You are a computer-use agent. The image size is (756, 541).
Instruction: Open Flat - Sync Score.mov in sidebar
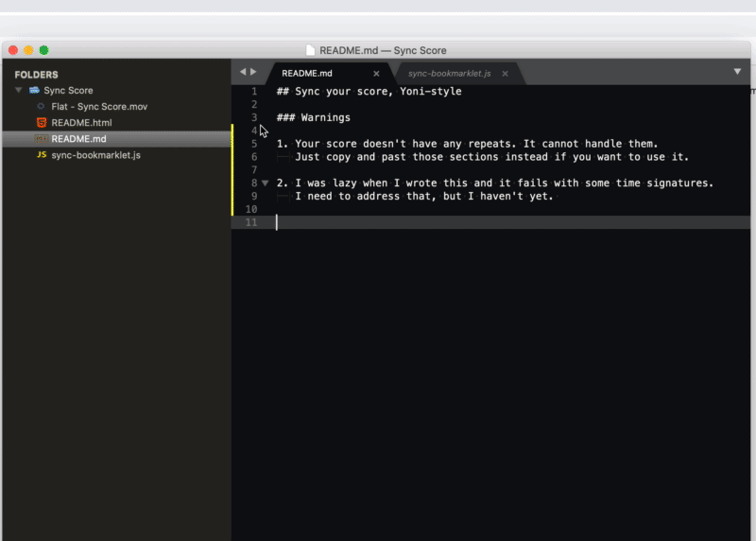99,107
